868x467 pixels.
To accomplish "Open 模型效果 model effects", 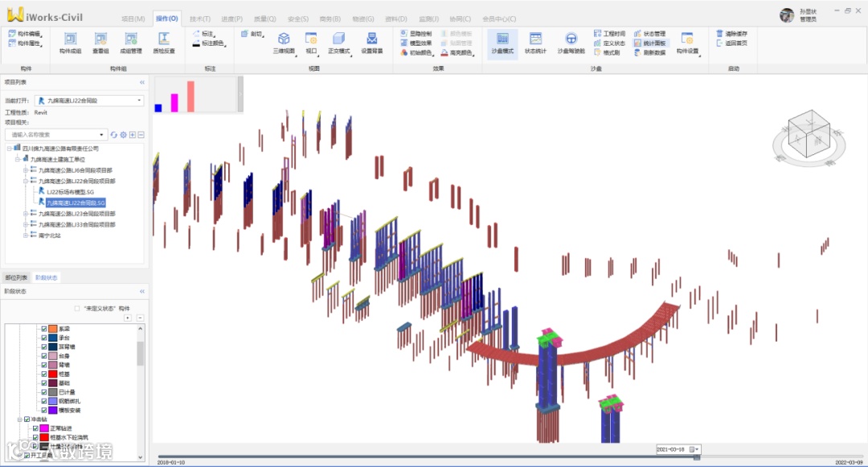I will tap(416, 43).
